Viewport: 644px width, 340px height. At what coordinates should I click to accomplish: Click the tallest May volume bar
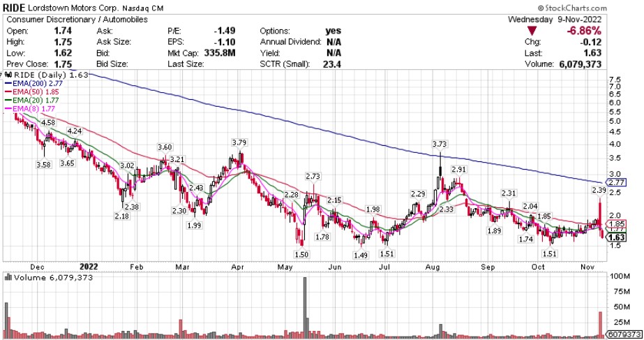[305, 308]
